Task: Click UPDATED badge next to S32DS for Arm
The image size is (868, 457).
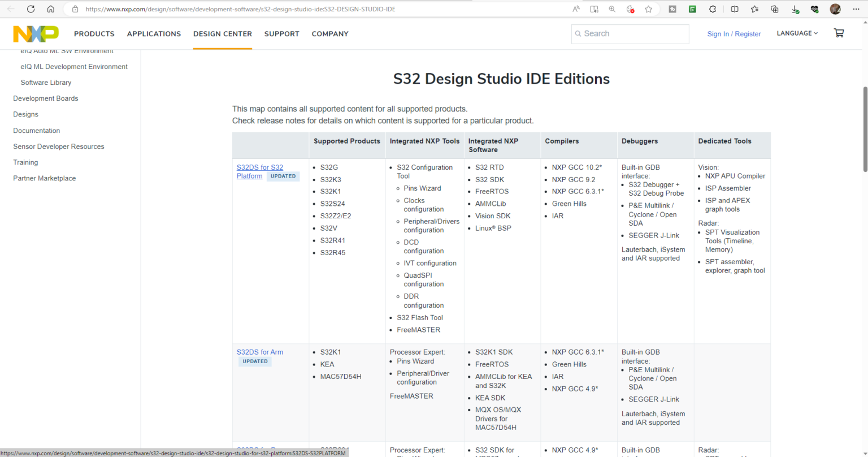Action: coord(255,361)
